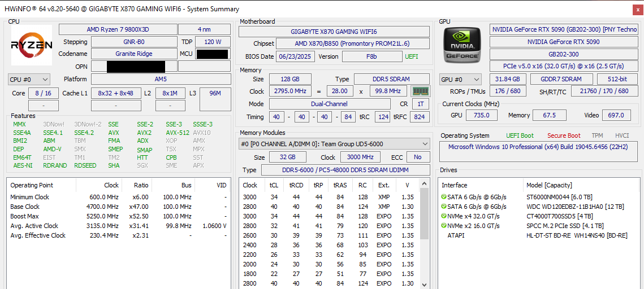Click the AMD Ryzen 7 9800X3D name field
Viewport: 644px width, 289px height.
click(117, 29)
